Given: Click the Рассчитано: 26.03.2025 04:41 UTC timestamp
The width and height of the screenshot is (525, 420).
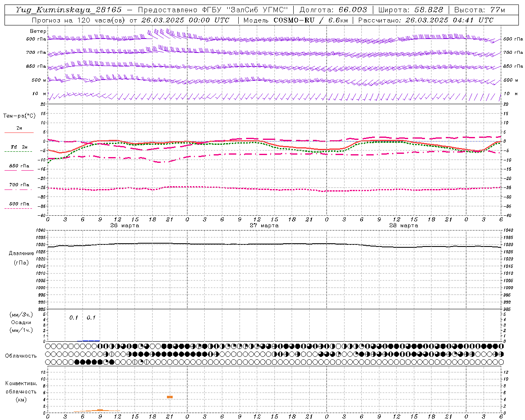Looking at the screenshot, I should (426, 20).
